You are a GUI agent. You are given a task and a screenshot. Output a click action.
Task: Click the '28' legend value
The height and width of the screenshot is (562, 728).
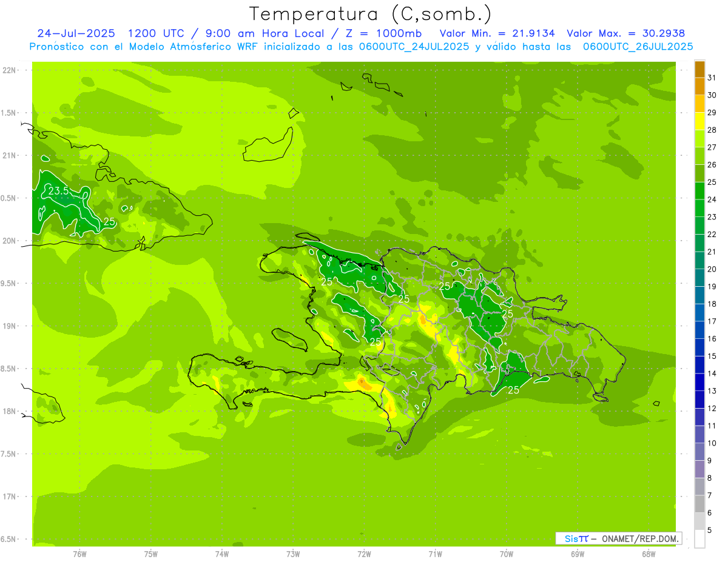[x=712, y=130]
